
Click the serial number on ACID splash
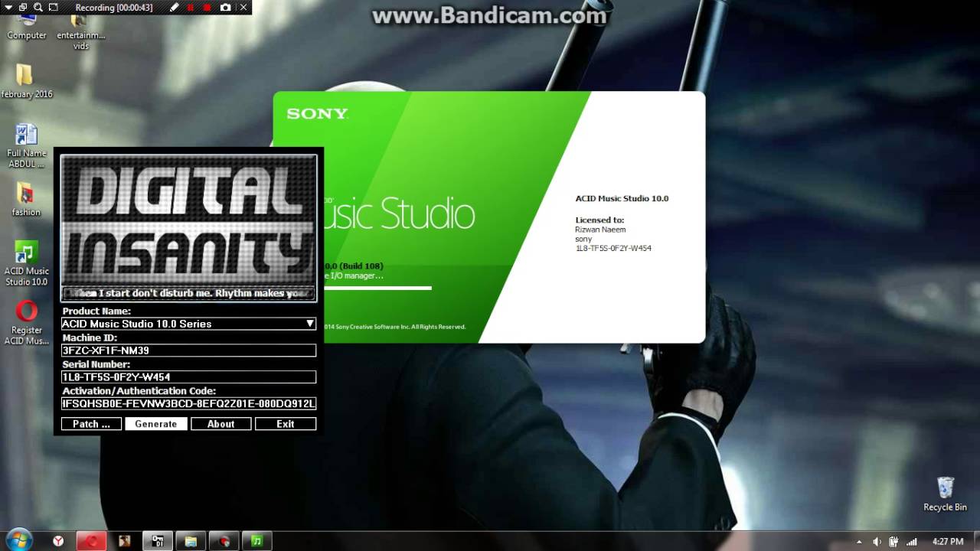tap(613, 248)
